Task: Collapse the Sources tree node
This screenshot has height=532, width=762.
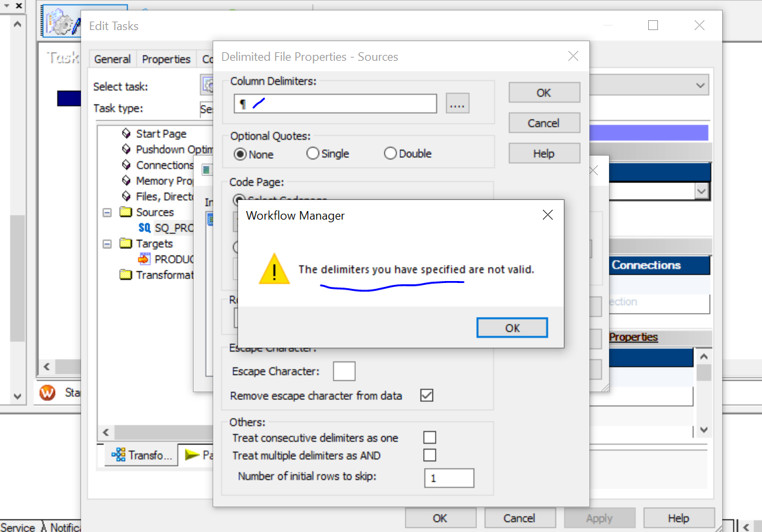Action: point(107,212)
